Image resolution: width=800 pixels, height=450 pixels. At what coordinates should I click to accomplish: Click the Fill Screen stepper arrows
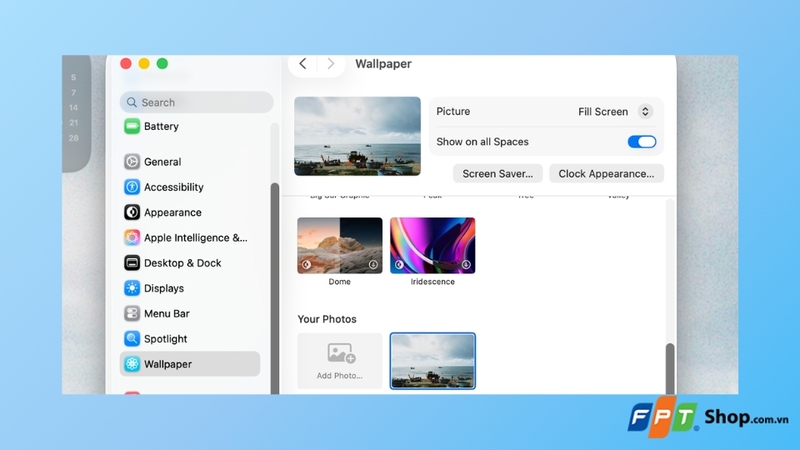(x=645, y=111)
